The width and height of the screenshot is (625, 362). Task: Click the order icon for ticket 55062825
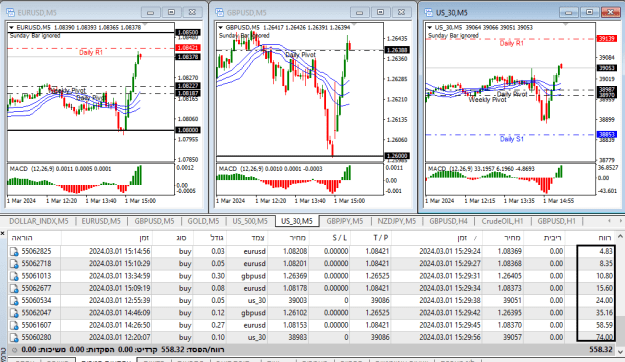coord(14,252)
